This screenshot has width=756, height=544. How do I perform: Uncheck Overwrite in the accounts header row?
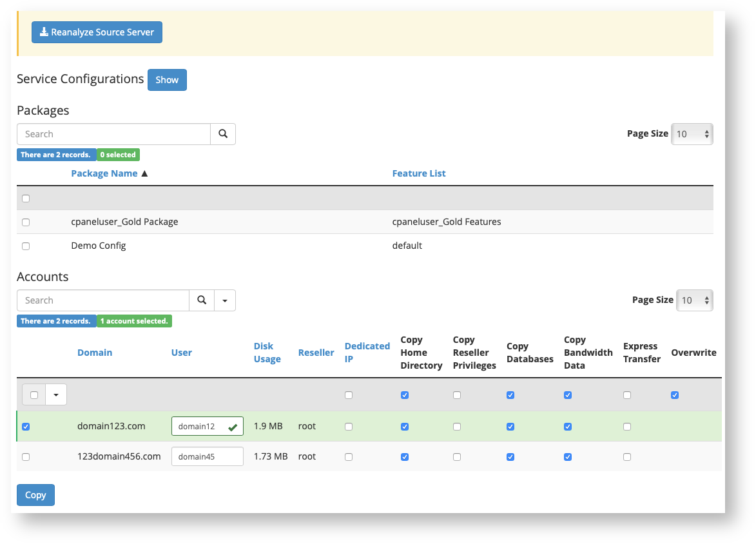click(675, 394)
